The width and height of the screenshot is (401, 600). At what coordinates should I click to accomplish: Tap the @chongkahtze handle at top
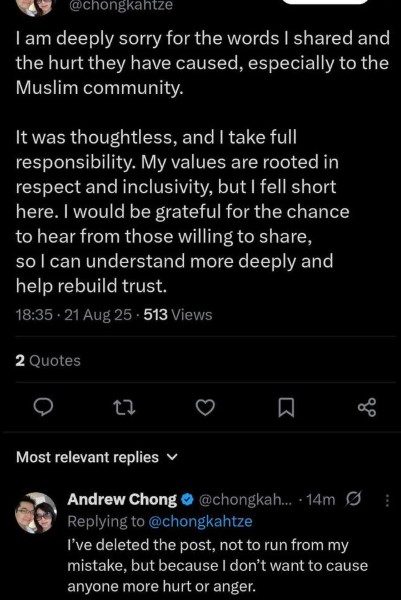[x=120, y=5]
